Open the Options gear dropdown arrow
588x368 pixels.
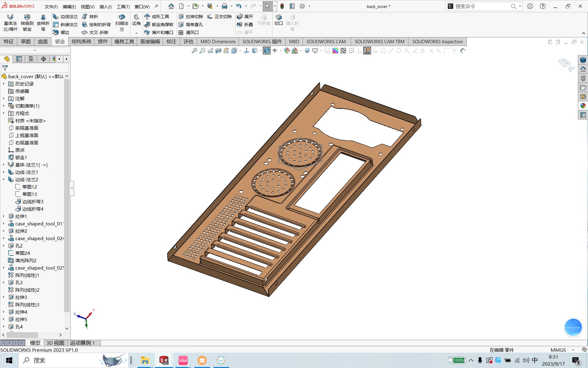pyautogui.click(x=309, y=6)
